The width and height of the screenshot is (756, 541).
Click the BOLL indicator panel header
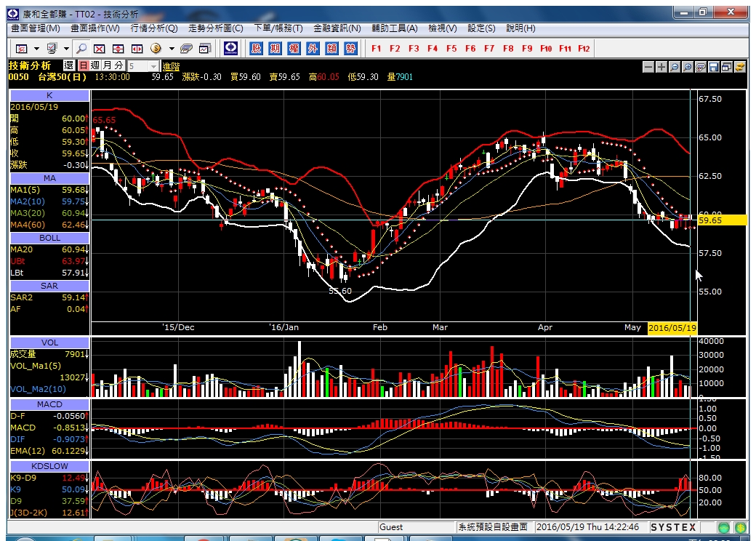click(49, 239)
